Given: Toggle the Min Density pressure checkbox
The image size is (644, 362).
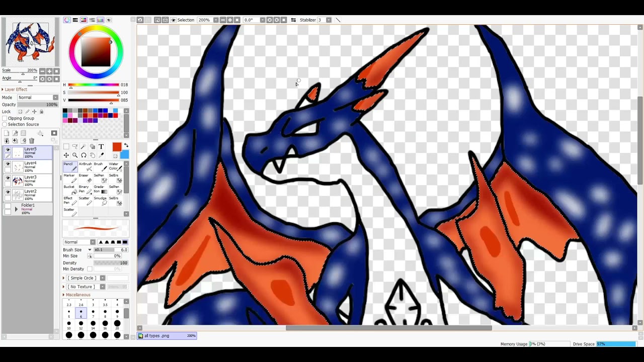Looking at the screenshot, I should [x=90, y=269].
